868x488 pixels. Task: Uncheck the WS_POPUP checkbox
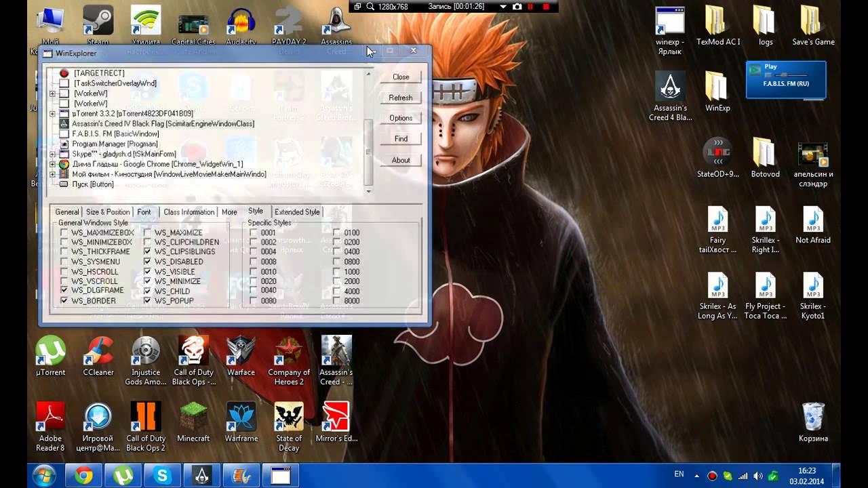click(147, 300)
